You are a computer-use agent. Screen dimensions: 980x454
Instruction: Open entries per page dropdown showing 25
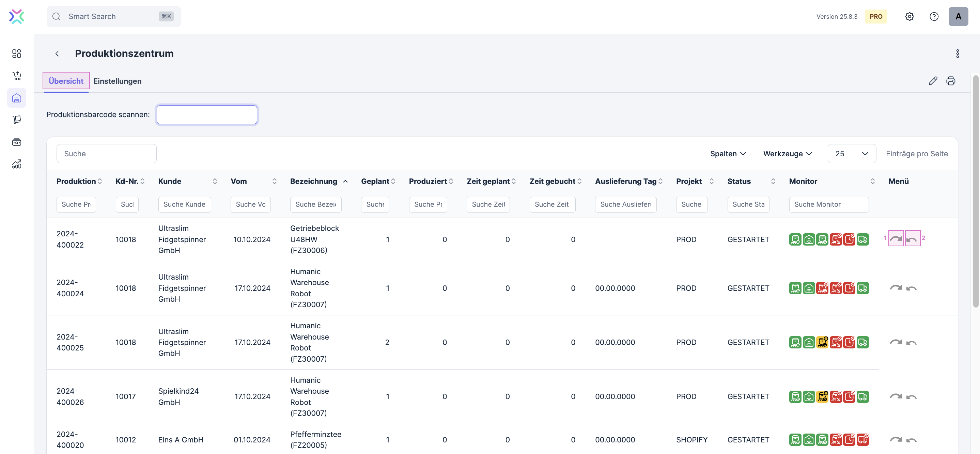pyautogui.click(x=852, y=154)
